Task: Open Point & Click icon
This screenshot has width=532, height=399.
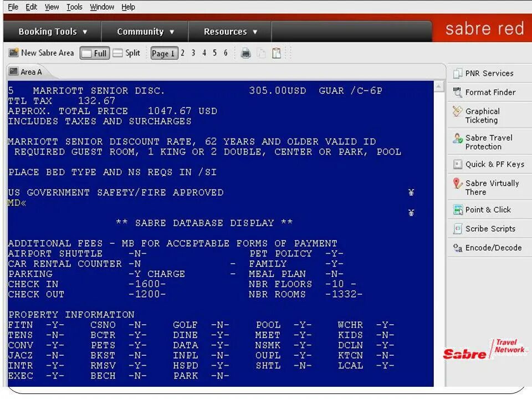Action: [x=458, y=209]
